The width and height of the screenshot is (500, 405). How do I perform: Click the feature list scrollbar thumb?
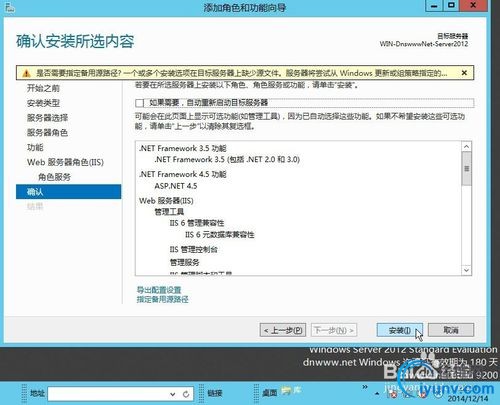467,169
